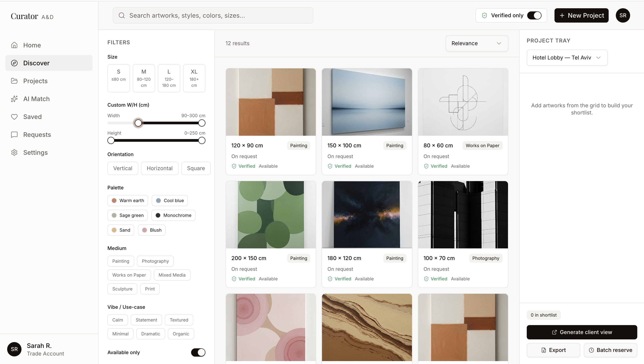The width and height of the screenshot is (644, 364).
Task: Select the Sage green palette swatch
Action: coord(128,215)
